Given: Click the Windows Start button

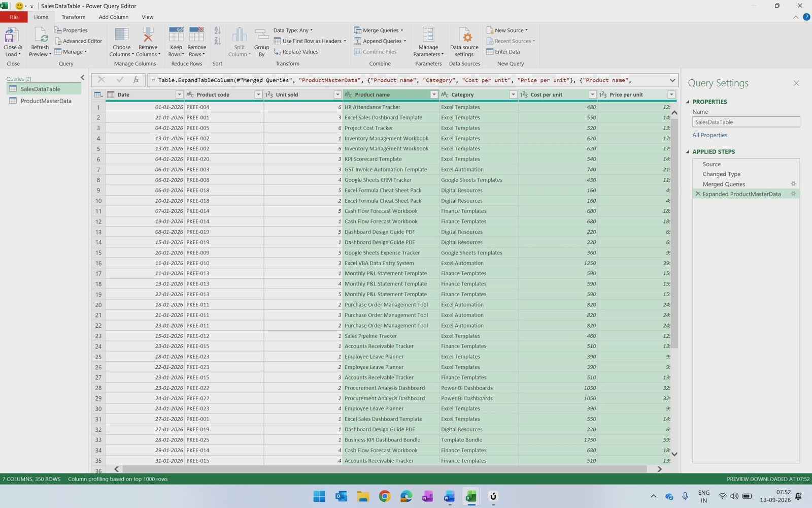Looking at the screenshot, I should click(x=319, y=496).
